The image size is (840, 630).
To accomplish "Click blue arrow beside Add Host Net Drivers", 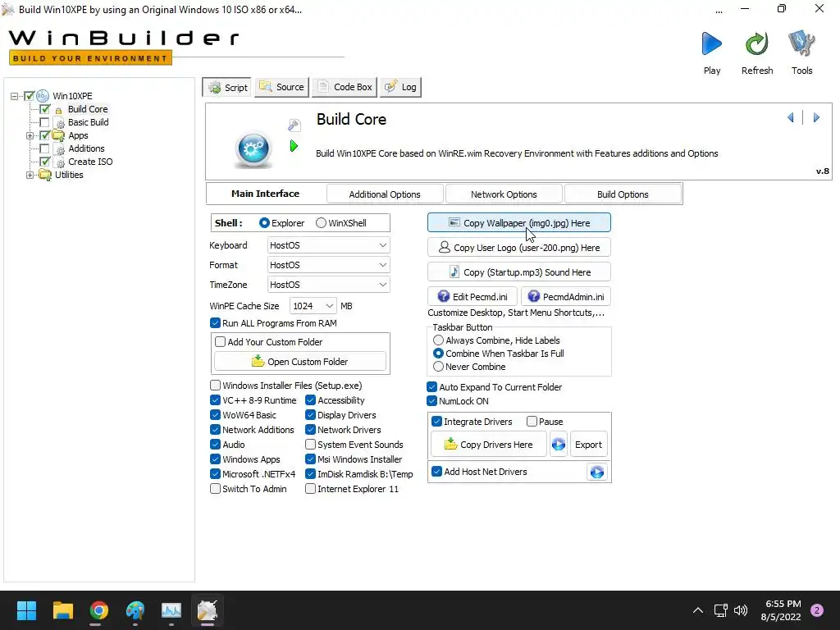I will pyautogui.click(x=597, y=472).
